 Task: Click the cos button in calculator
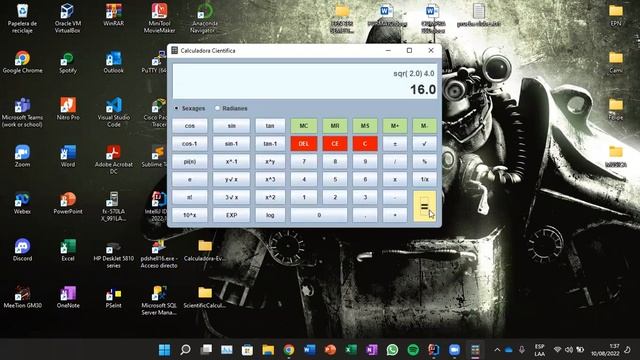[190, 126]
